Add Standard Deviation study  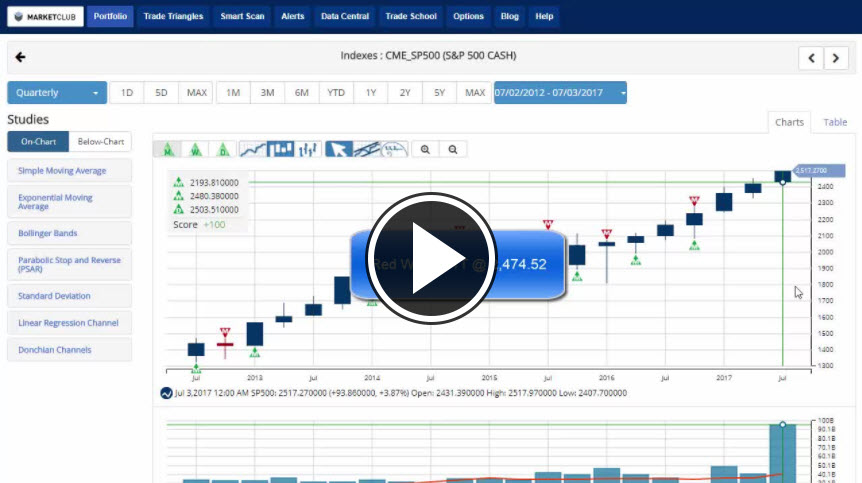click(x=70, y=296)
